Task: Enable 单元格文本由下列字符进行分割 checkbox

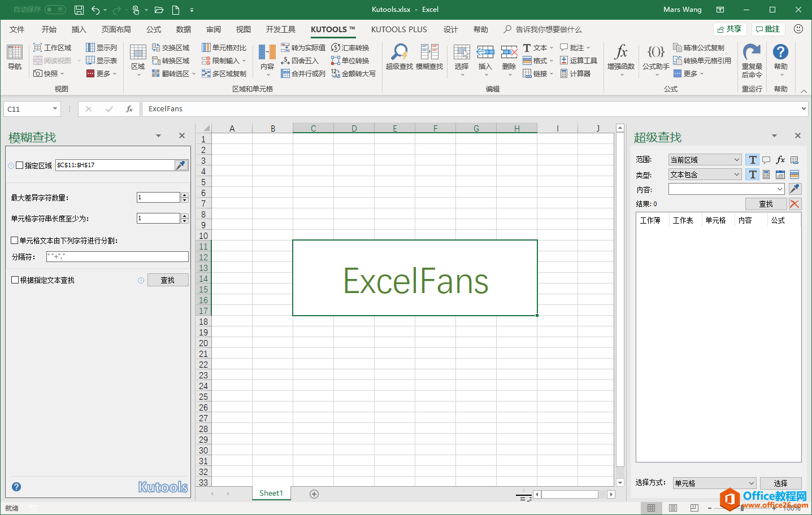Action: (15, 240)
